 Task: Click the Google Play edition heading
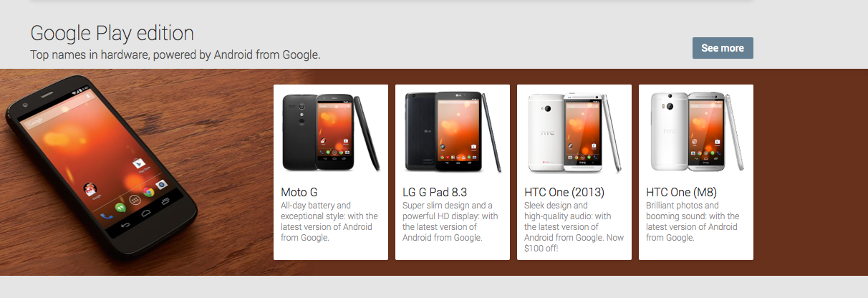click(112, 33)
